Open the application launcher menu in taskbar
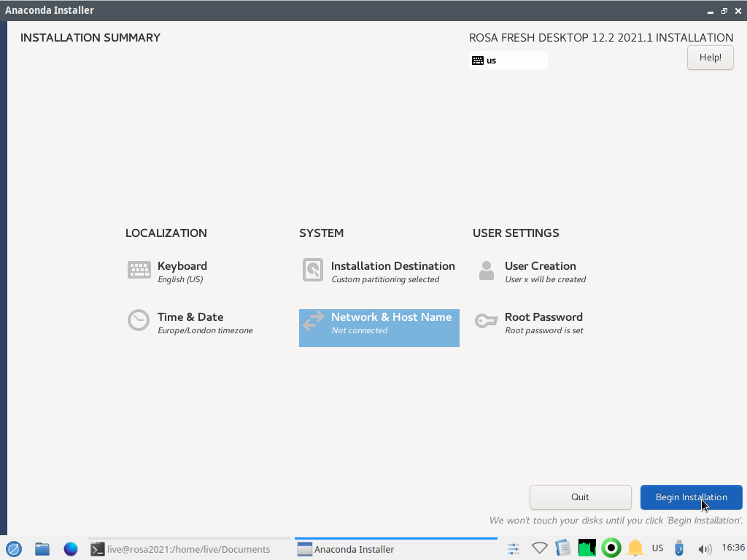This screenshot has width=747, height=560. click(x=14, y=549)
